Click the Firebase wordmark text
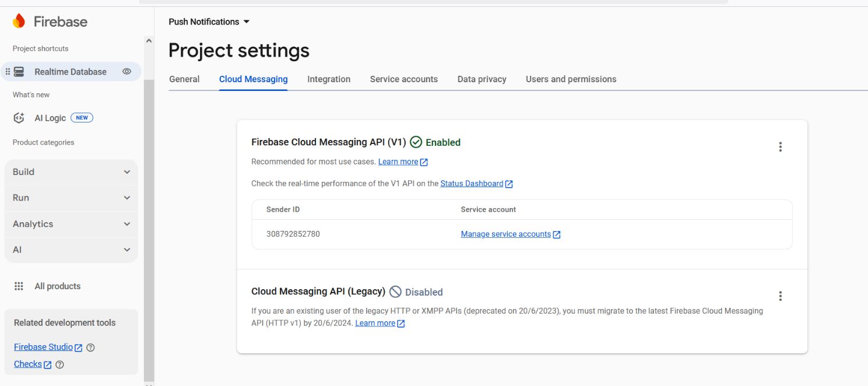 pos(61,22)
